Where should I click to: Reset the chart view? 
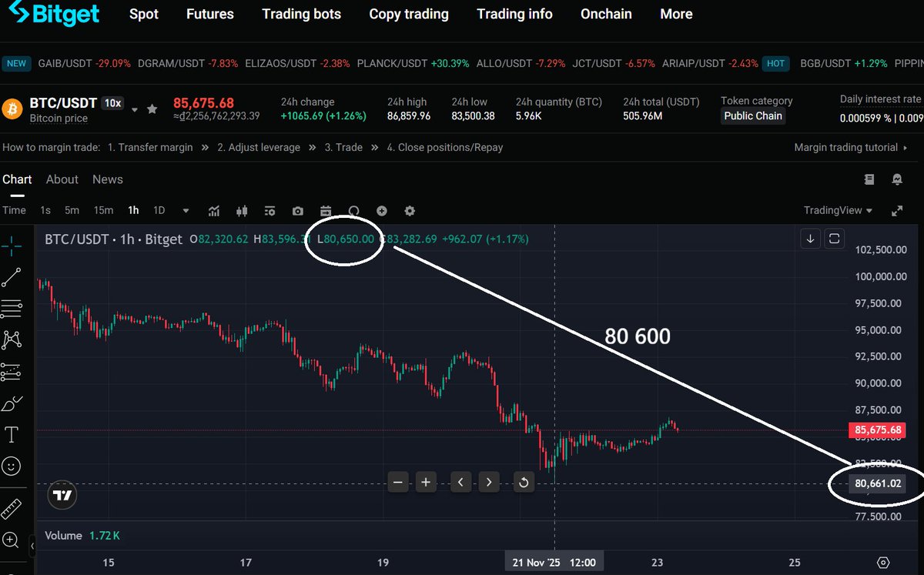click(x=524, y=483)
